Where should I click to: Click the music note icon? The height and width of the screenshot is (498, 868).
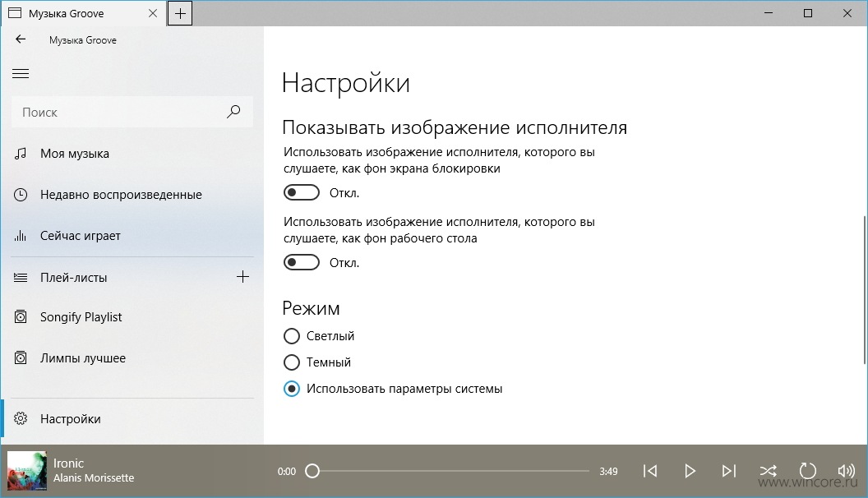point(21,154)
